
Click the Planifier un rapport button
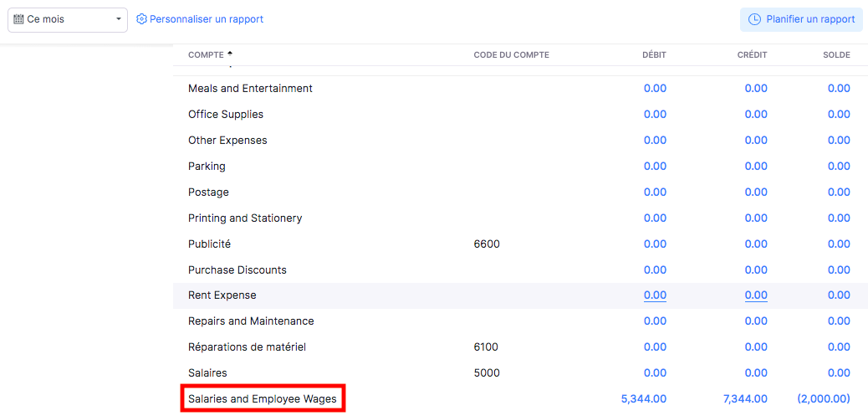pyautogui.click(x=802, y=19)
